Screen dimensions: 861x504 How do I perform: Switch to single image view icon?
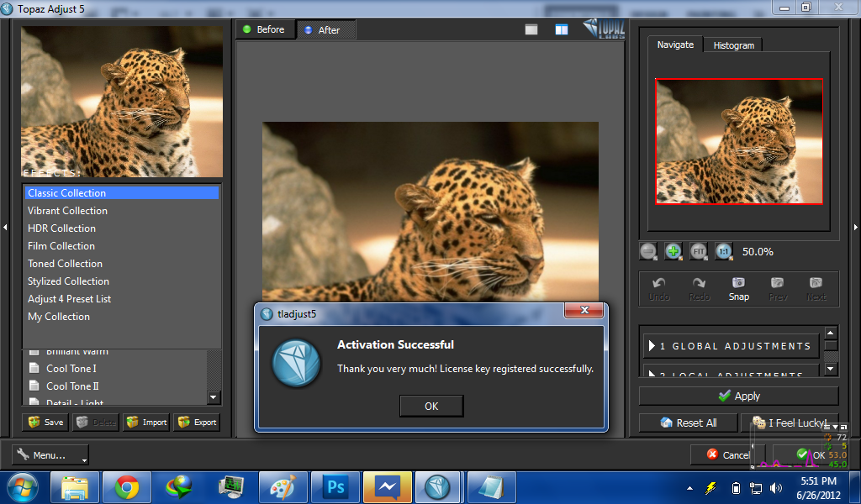[531, 29]
